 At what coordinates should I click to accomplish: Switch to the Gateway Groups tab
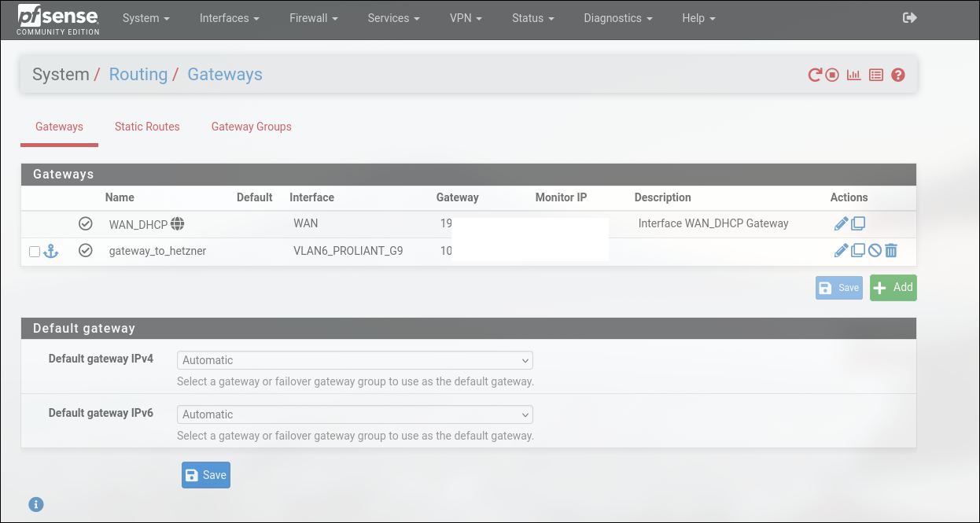pyautogui.click(x=251, y=127)
